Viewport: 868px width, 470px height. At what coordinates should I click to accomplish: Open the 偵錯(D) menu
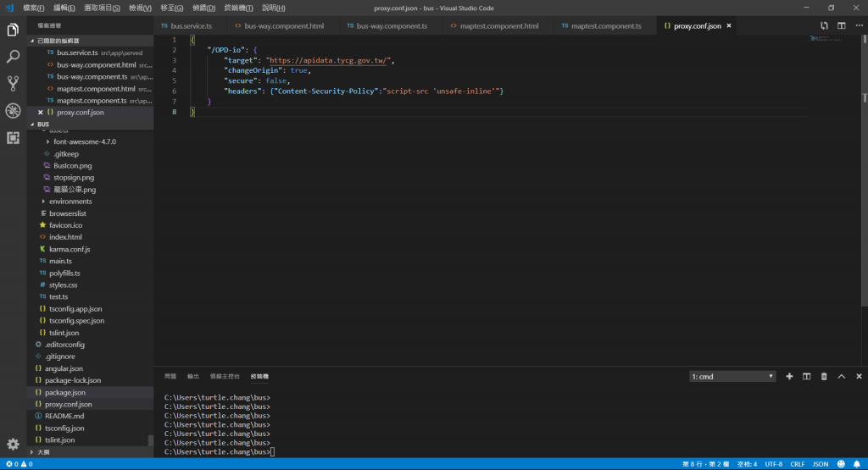pos(203,8)
